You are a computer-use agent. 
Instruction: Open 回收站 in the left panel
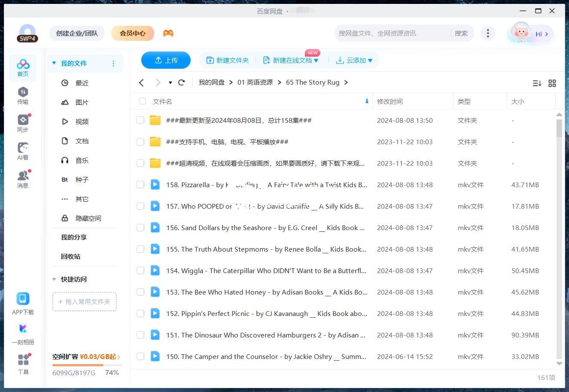[70, 256]
